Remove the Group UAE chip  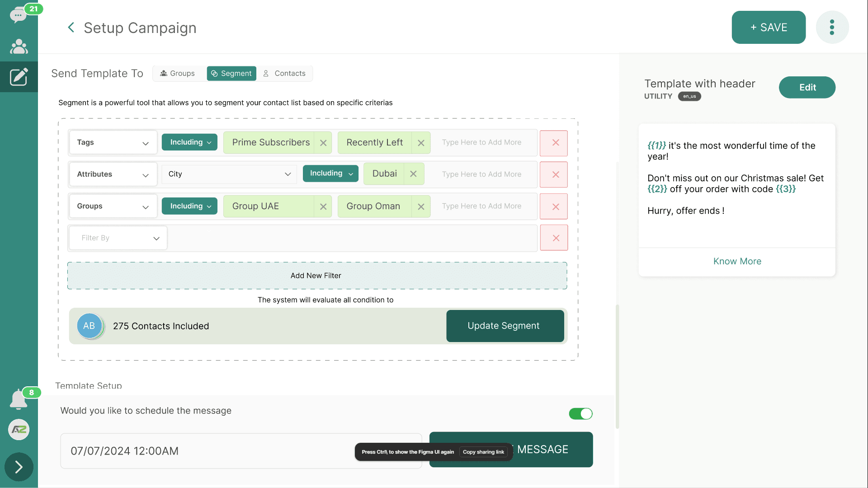point(323,206)
